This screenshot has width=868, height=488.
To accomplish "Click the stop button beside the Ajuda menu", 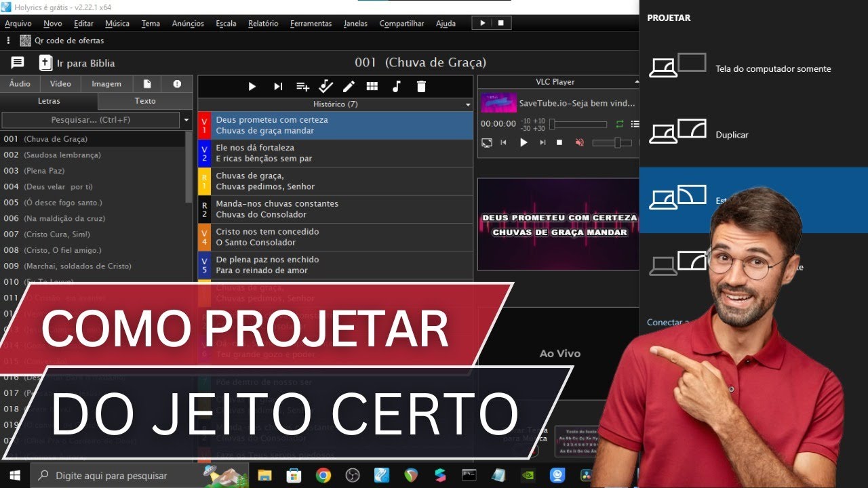I will click(500, 23).
